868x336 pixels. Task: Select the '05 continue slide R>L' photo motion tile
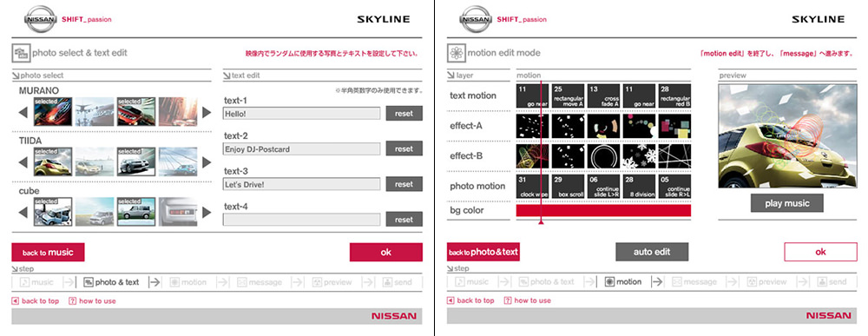pyautogui.click(x=674, y=187)
